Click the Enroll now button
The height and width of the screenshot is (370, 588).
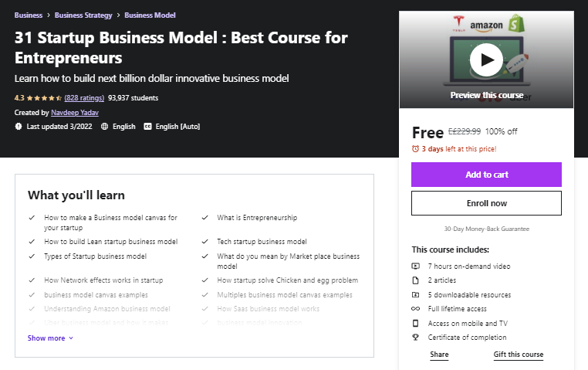point(486,203)
